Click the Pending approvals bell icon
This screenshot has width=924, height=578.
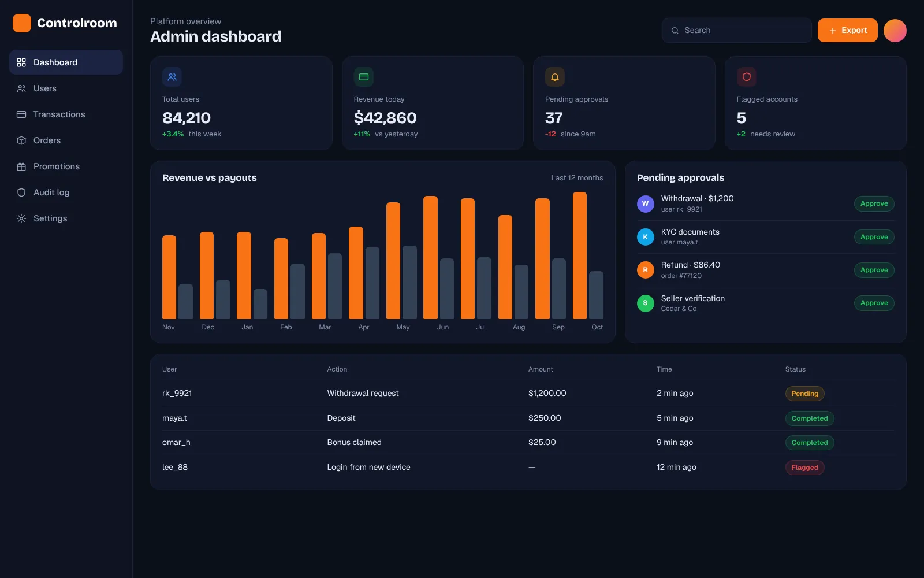[555, 77]
